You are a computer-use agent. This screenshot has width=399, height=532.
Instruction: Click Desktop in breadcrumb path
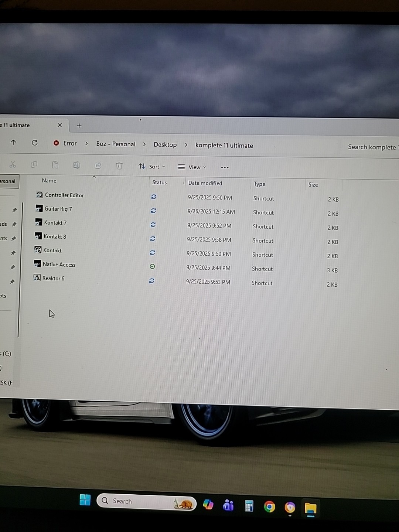tap(165, 145)
